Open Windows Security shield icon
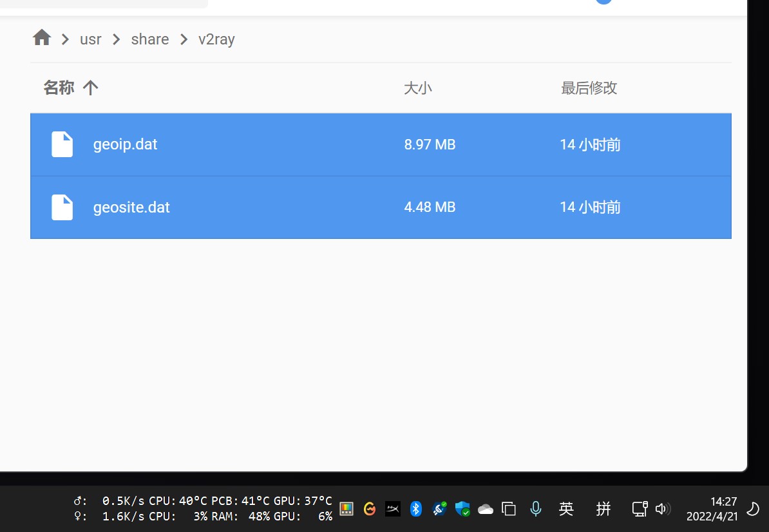This screenshot has width=769, height=532. [462, 509]
